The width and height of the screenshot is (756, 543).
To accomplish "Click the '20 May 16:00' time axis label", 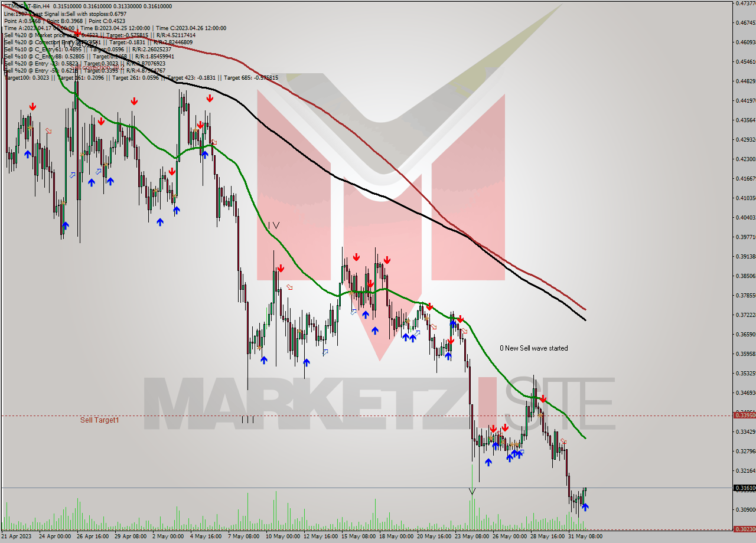I will pyautogui.click(x=434, y=537).
